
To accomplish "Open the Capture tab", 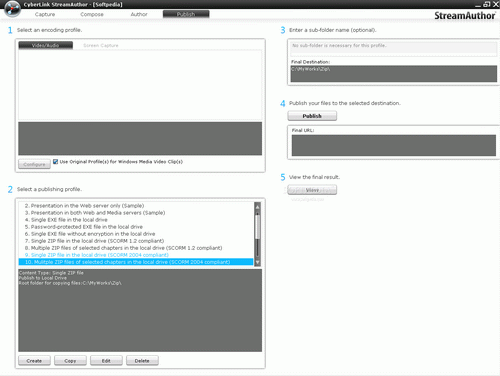I will (x=45, y=14).
